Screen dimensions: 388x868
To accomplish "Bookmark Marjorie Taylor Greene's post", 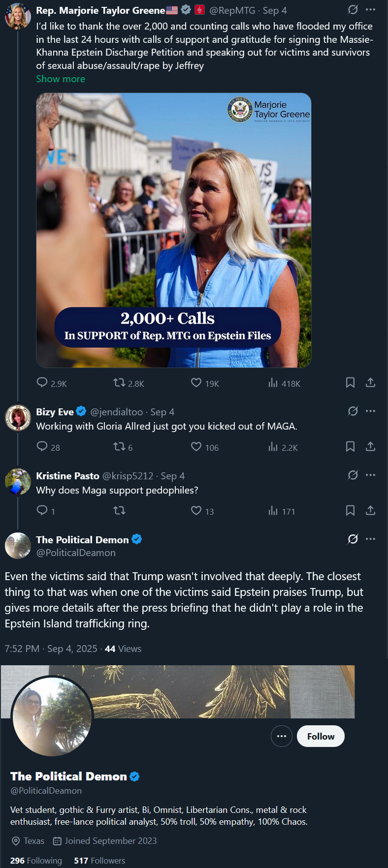I will [350, 383].
